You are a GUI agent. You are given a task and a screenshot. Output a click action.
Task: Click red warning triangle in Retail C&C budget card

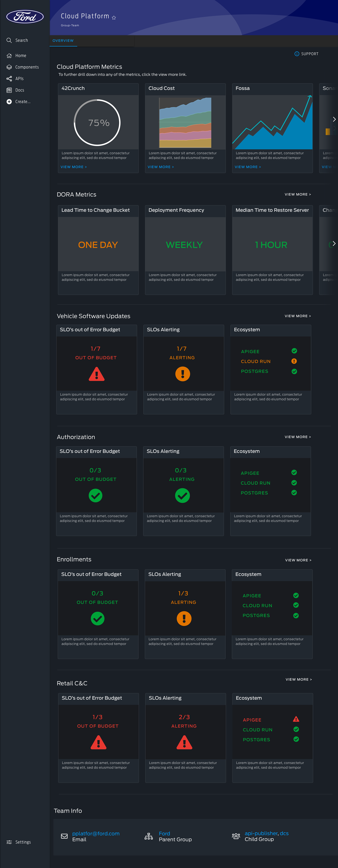(x=99, y=742)
